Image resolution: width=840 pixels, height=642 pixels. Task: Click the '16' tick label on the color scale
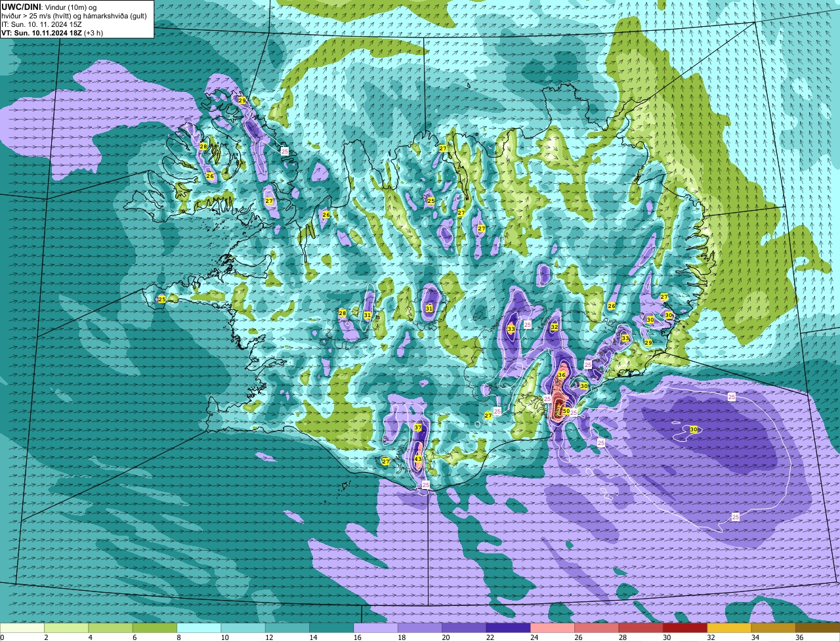pos(358,637)
